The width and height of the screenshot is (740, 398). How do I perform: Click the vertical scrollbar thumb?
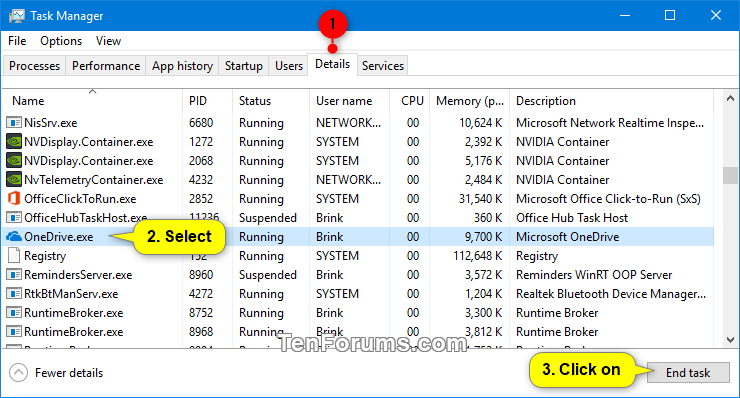point(730,175)
